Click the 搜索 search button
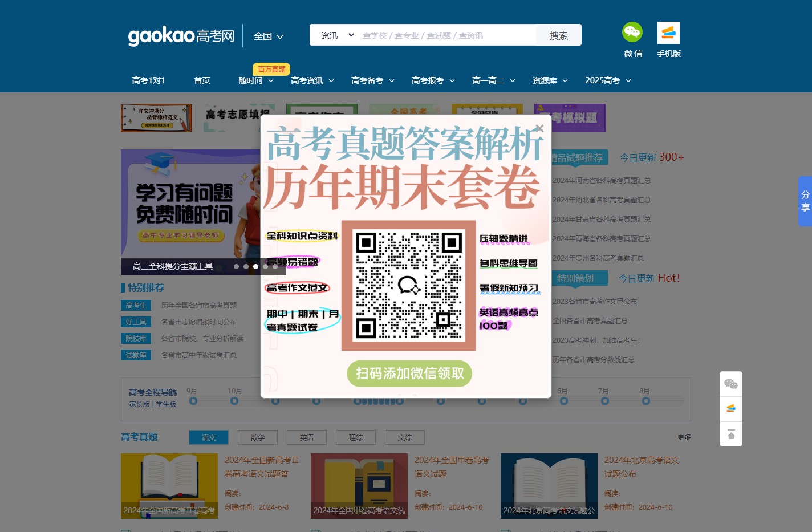The height and width of the screenshot is (532, 812). pyautogui.click(x=559, y=35)
